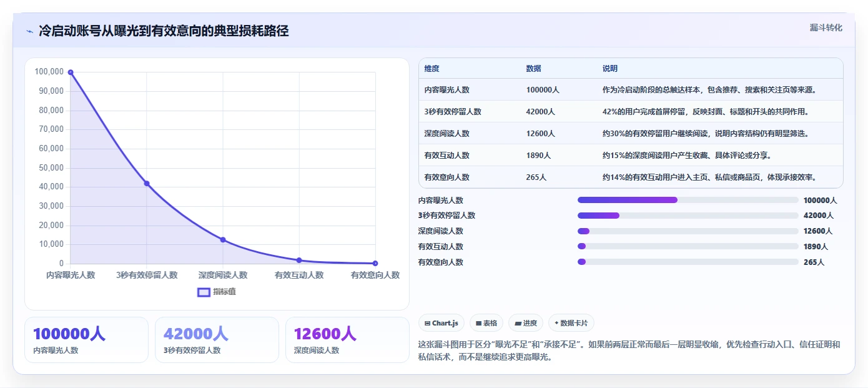This screenshot has width=868, height=388.
Task: Click the 数据卡片 chip icon
Action: (x=556, y=323)
